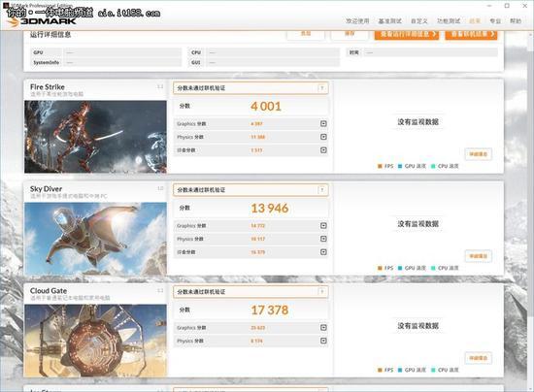Click the Cloud Gate benchmark thumbnail

[x=95, y=341]
